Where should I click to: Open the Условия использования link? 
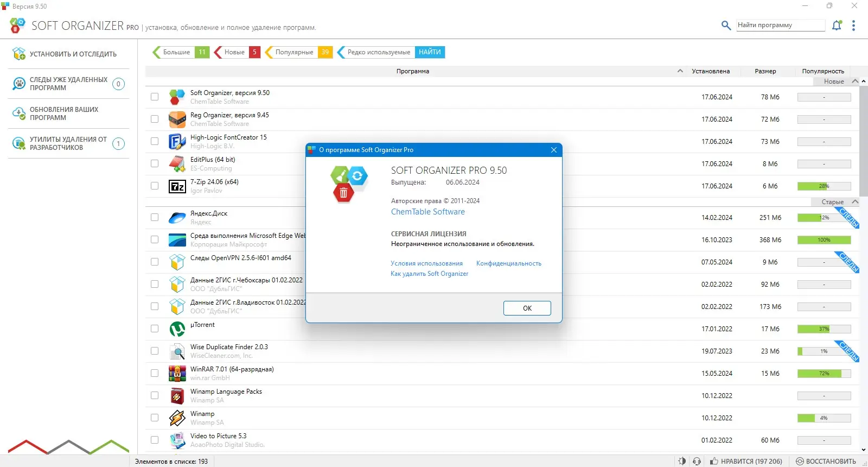[x=426, y=263]
